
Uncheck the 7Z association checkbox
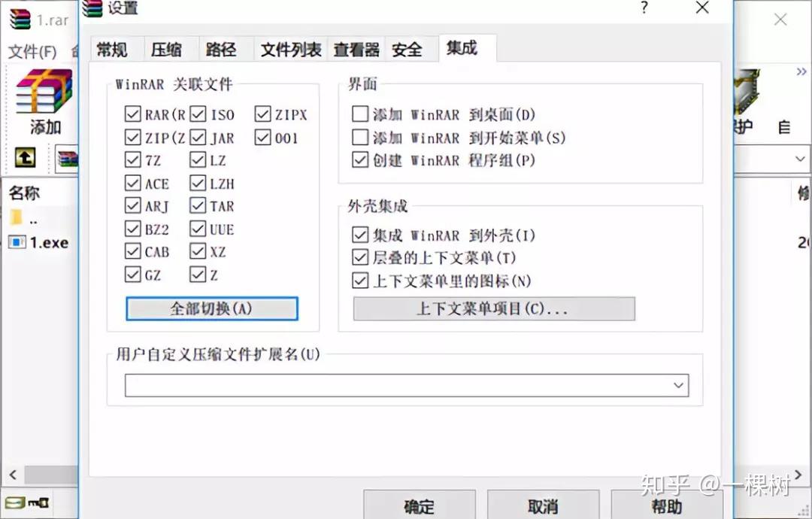[132, 159]
